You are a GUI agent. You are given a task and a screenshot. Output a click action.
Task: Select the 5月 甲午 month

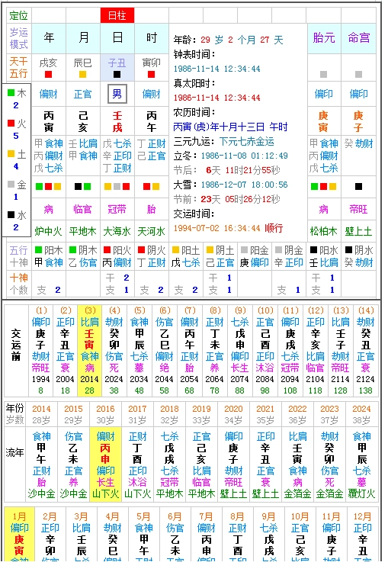coord(143,534)
